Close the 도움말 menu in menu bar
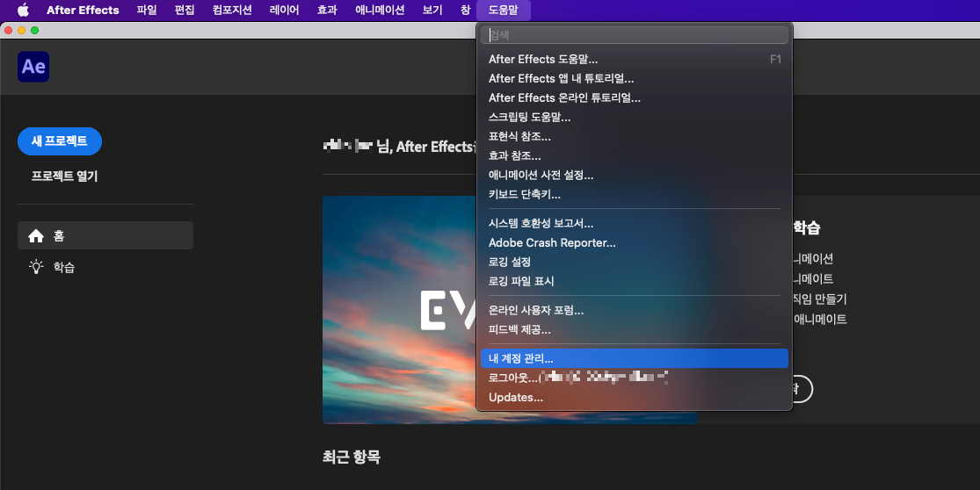The height and width of the screenshot is (490, 980). (503, 10)
